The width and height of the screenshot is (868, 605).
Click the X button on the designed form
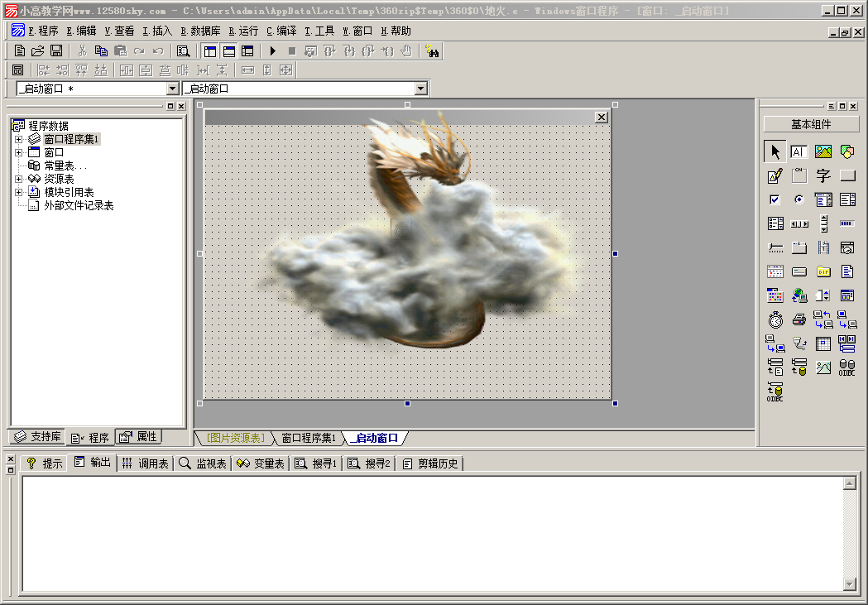click(602, 118)
